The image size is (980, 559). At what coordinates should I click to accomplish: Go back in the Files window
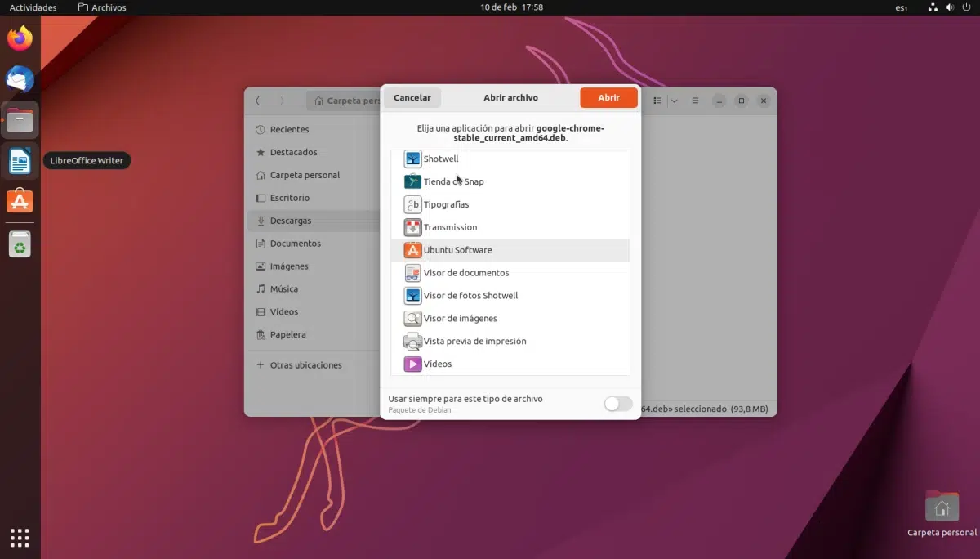click(x=257, y=101)
